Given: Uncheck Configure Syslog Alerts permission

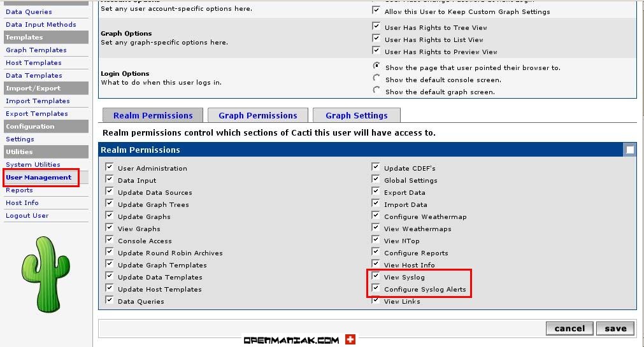Looking at the screenshot, I should tap(376, 289).
